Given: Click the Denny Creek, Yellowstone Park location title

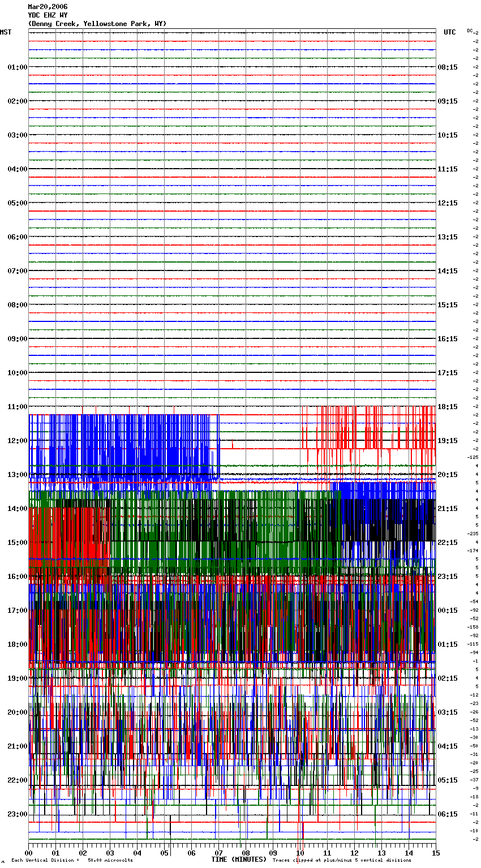Looking at the screenshot, I should (x=97, y=24).
